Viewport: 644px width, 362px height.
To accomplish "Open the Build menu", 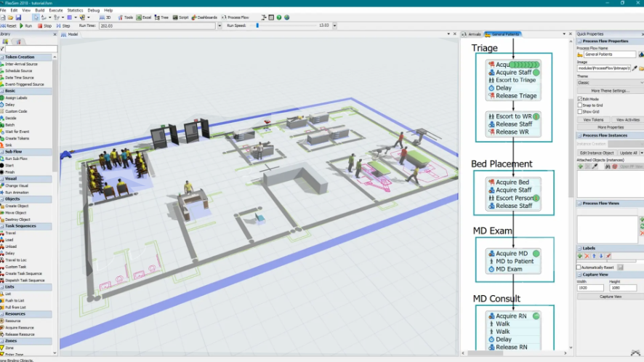I will 40,10.
